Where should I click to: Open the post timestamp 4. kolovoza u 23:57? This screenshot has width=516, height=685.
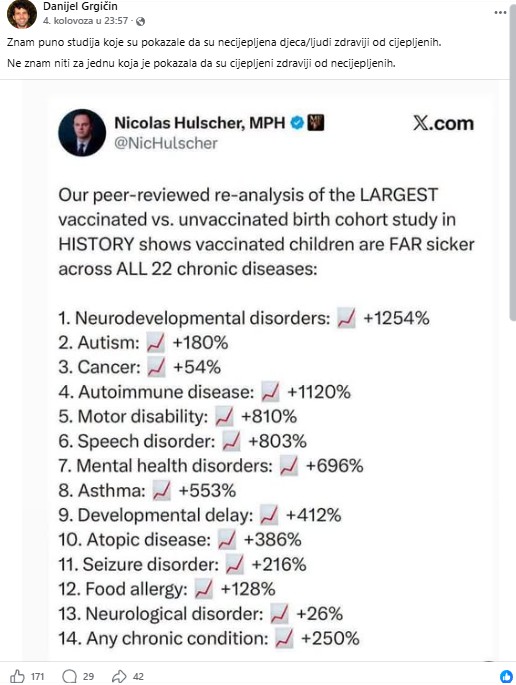click(x=86, y=21)
